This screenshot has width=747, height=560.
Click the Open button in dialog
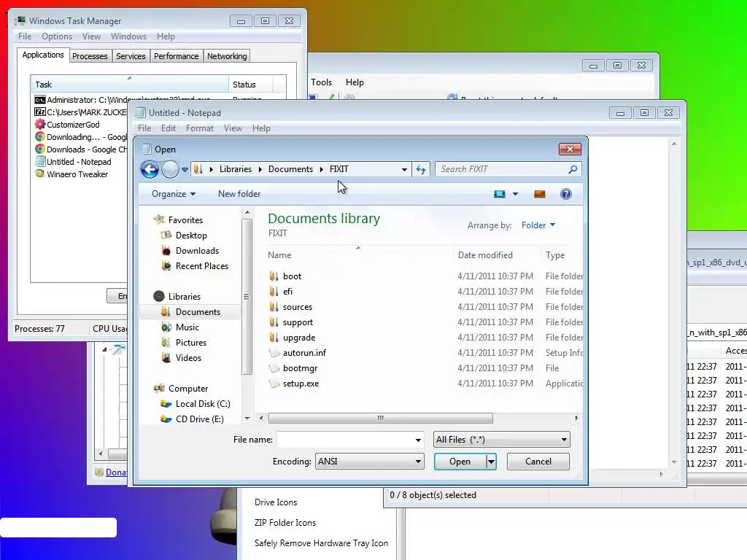pos(460,462)
